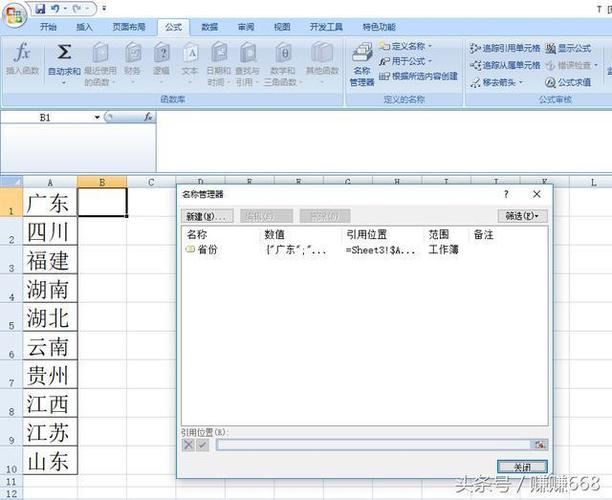Open Date and Time (日期和时间) functions
Screen dimensions: 612x500
pos(219,64)
